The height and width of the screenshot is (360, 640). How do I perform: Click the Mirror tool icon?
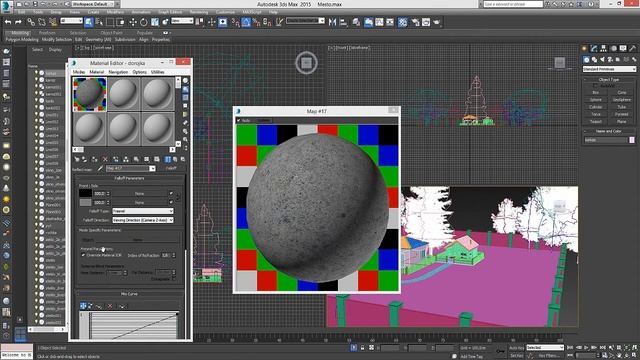(332, 22)
